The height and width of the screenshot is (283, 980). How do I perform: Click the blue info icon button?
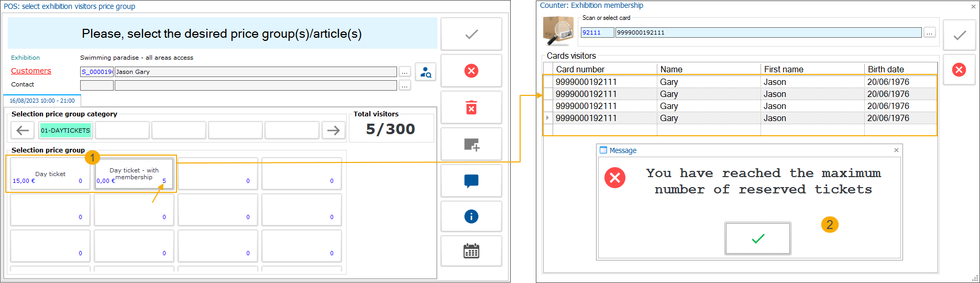pos(471,216)
